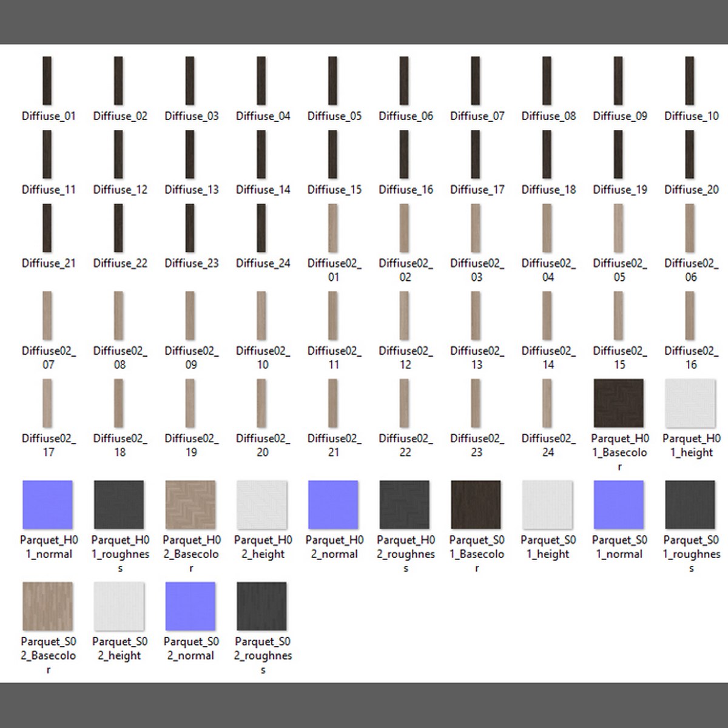Click the Diffiuse_10 texture thumbnail
Viewport: 728px width, 728px height.
click(x=689, y=81)
